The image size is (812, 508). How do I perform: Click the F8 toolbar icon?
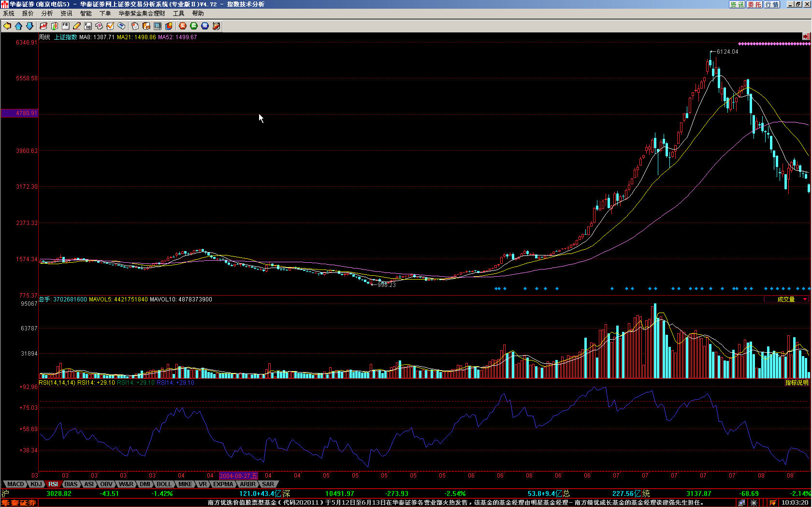pos(66,26)
